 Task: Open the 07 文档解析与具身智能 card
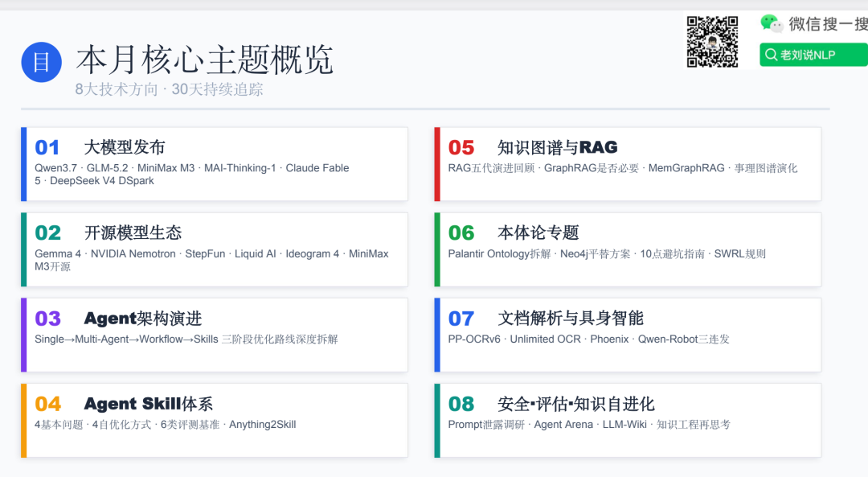tap(628, 335)
